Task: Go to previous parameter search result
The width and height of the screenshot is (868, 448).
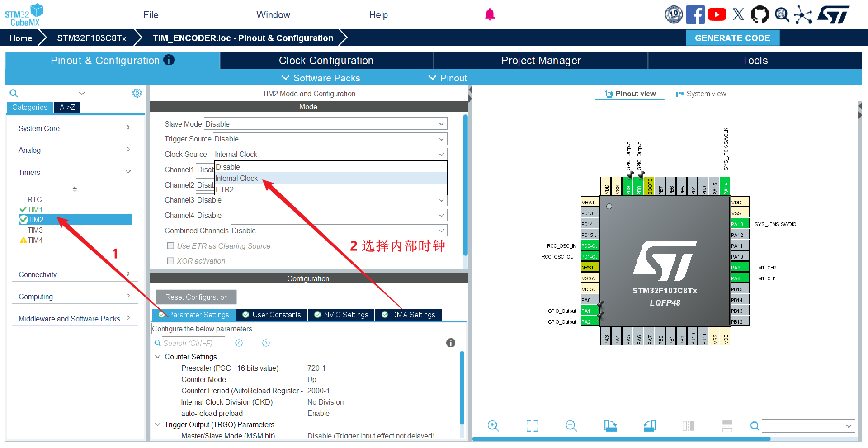Action: click(x=239, y=343)
